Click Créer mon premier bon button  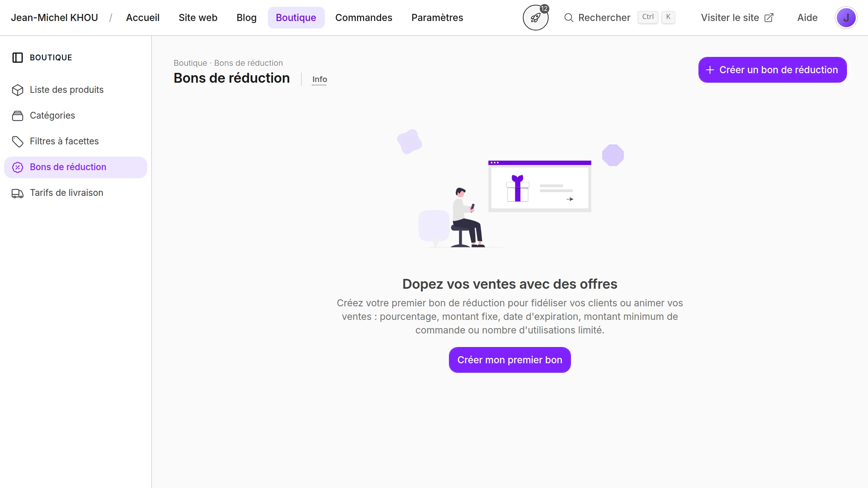click(510, 360)
